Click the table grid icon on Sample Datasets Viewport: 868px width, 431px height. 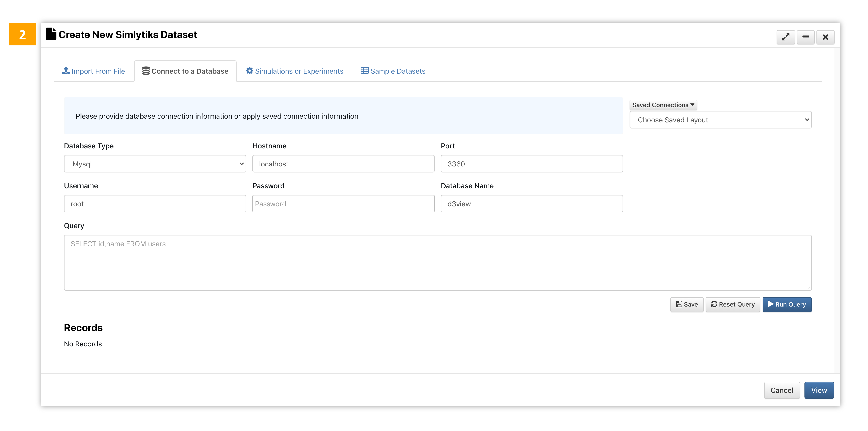tap(364, 71)
